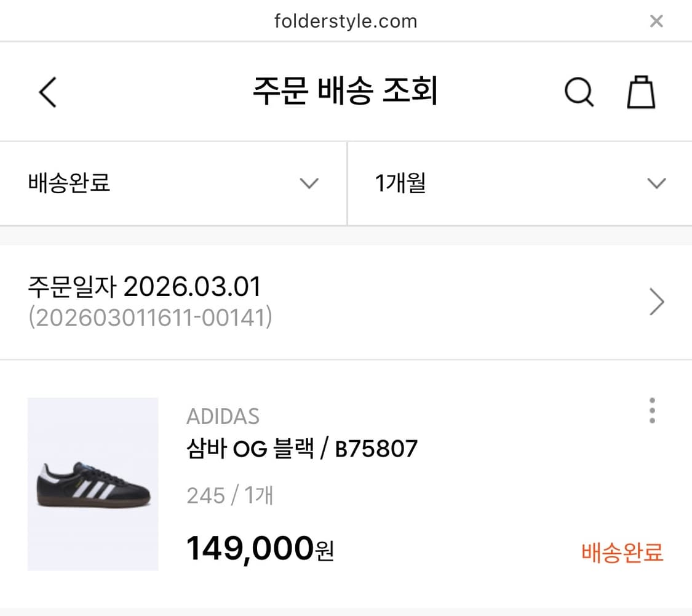Click the Adidas Samba shoe thumbnail
The image size is (692, 616).
(93, 485)
